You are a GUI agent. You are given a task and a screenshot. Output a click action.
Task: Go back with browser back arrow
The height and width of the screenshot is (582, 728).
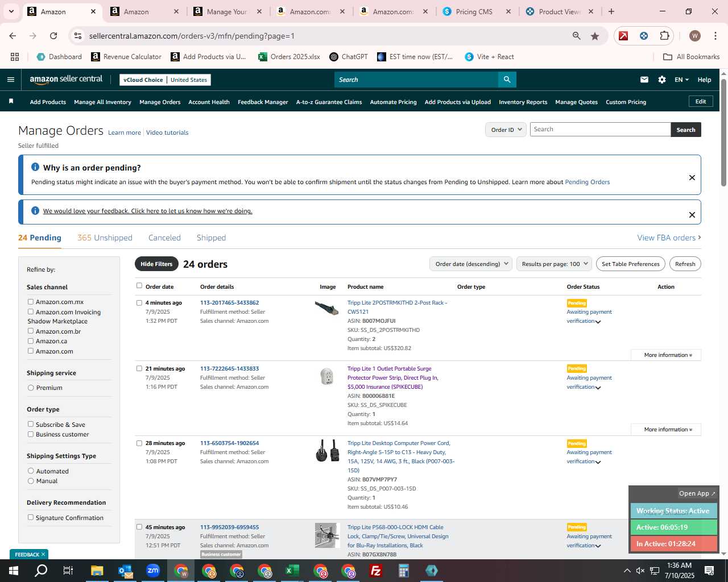pyautogui.click(x=13, y=36)
